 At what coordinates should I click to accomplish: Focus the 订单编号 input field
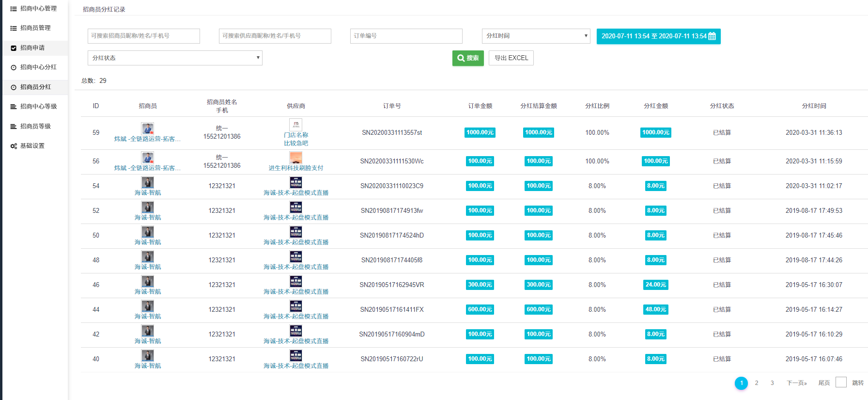(406, 36)
